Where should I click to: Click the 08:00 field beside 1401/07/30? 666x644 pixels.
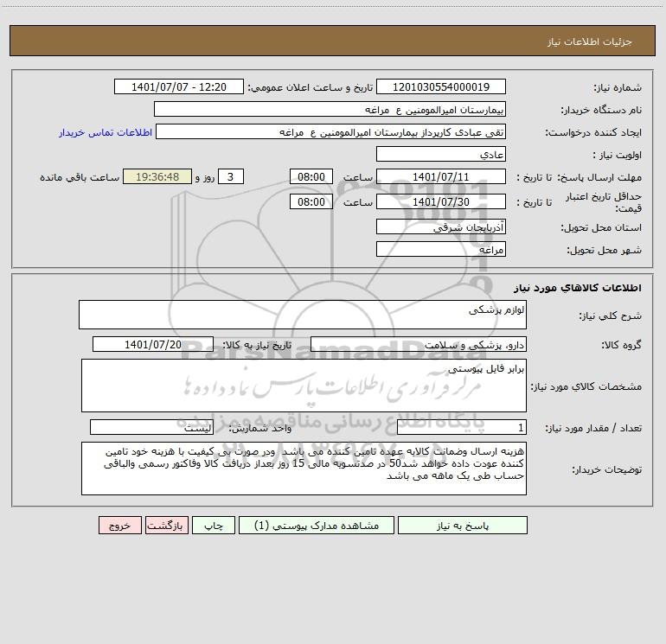coord(311,201)
